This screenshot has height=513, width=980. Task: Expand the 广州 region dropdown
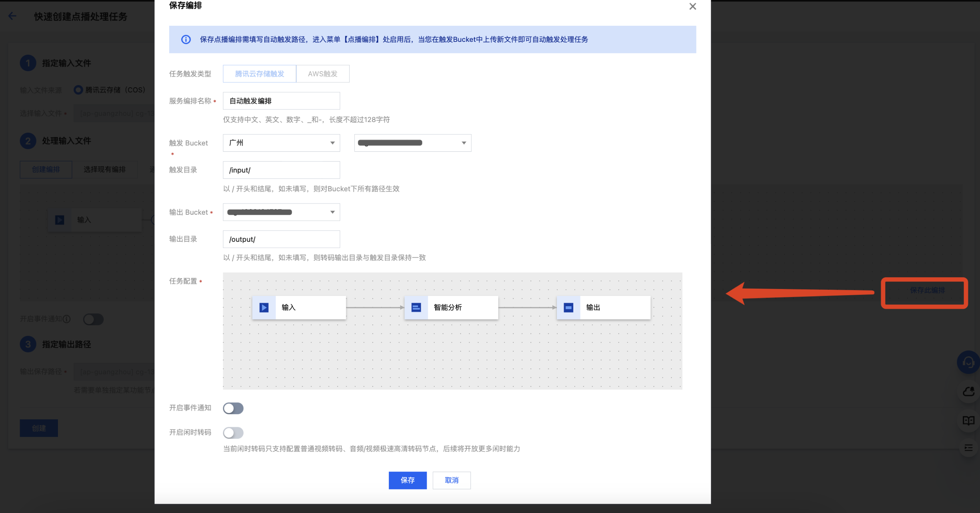click(281, 143)
